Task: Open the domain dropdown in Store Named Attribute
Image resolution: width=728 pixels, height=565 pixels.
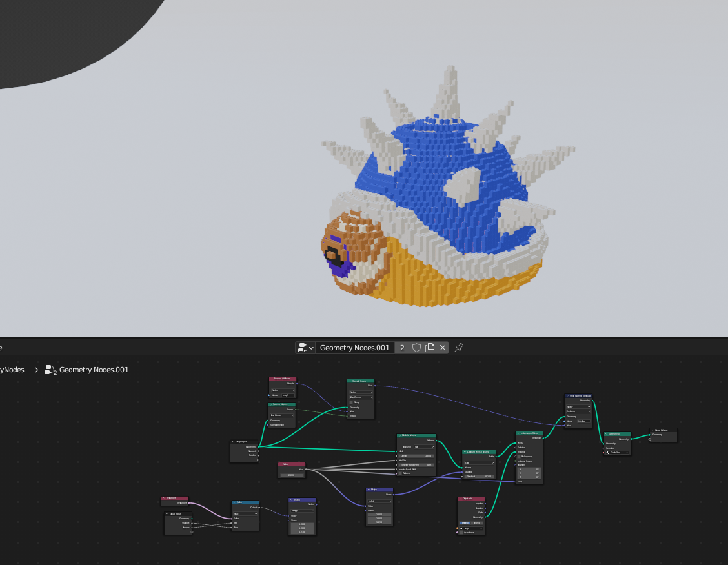Action: pos(578,411)
